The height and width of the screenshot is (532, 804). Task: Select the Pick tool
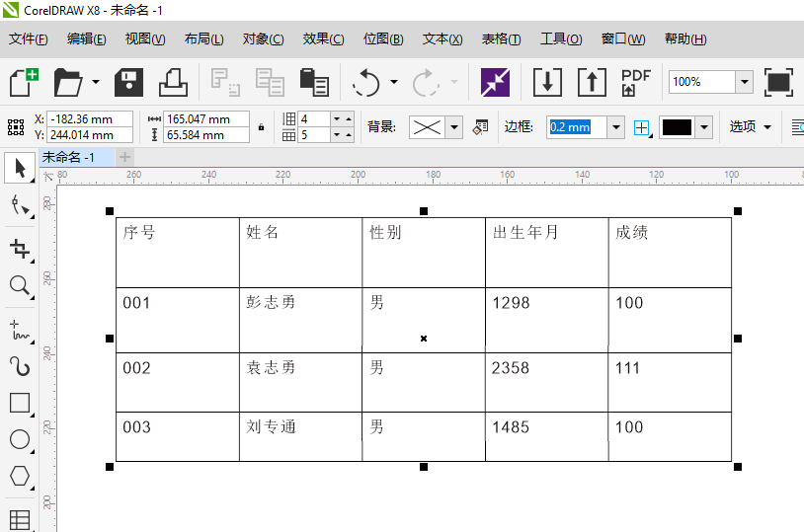click(x=20, y=168)
